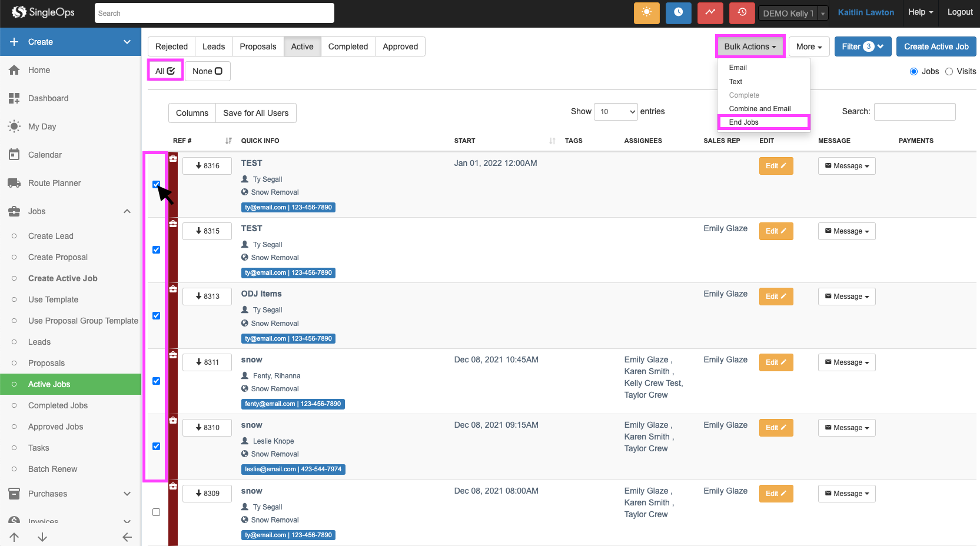Check the checkbox for job 8309
Image resolution: width=980 pixels, height=546 pixels.
click(x=156, y=512)
